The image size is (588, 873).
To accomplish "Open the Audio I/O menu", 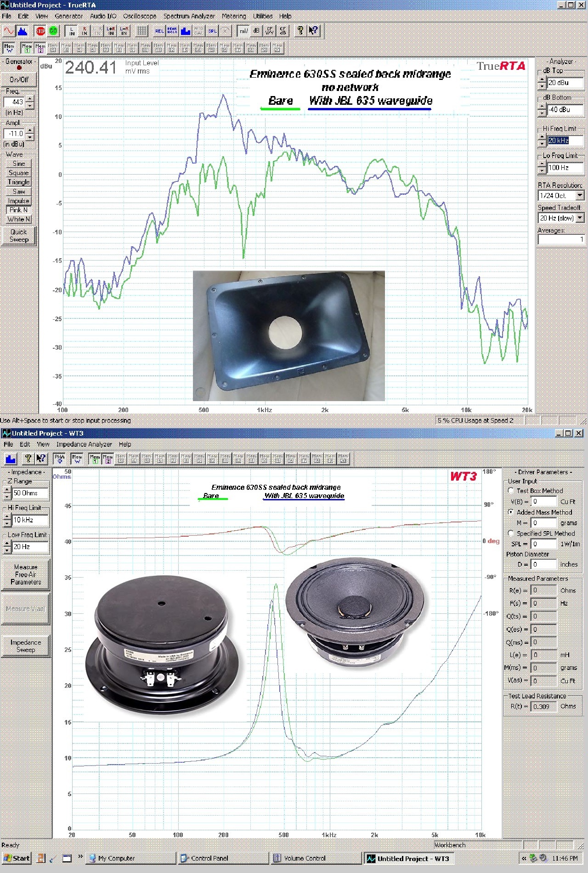I will [x=103, y=16].
